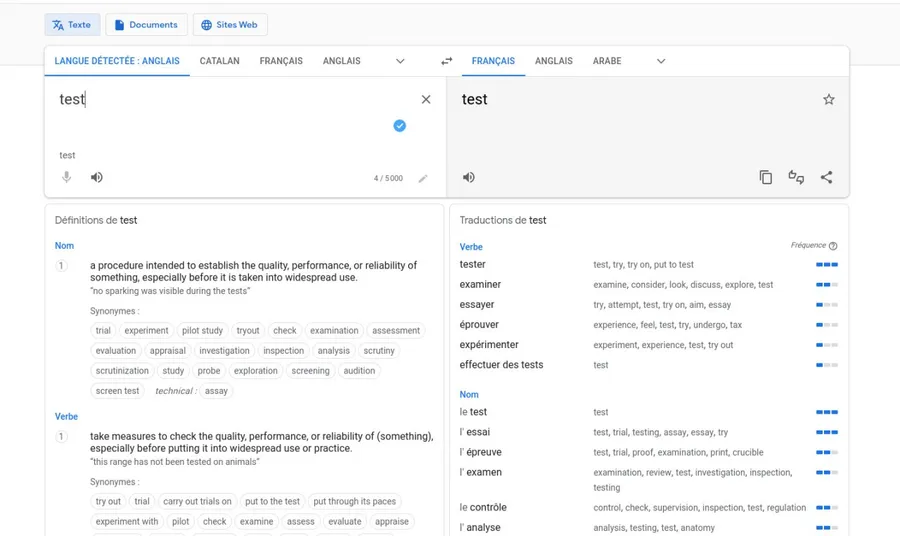The height and width of the screenshot is (536, 900).
Task: Click the microphone voice input icon
Action: click(67, 177)
